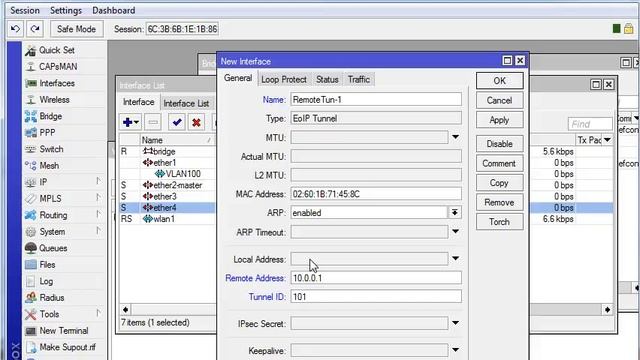This screenshot has width=640, height=360.
Task: Click the Undo arrow icon in toolbar
Action: click(16, 29)
